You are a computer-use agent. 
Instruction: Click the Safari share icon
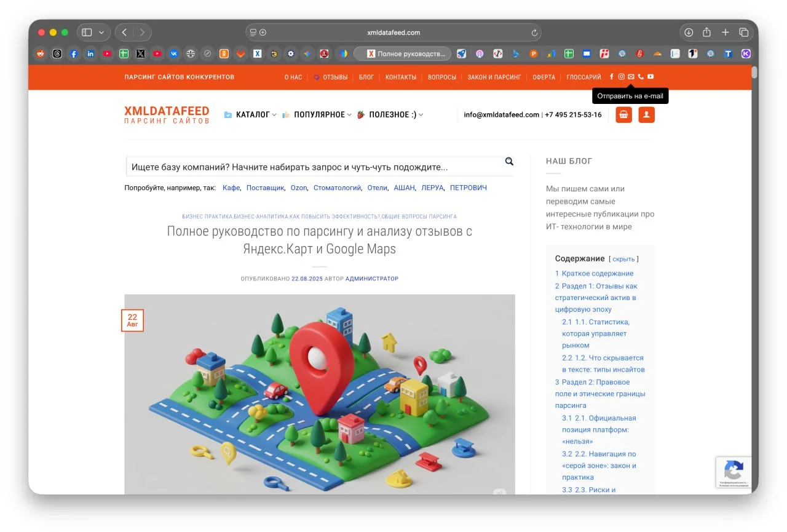coord(707,33)
